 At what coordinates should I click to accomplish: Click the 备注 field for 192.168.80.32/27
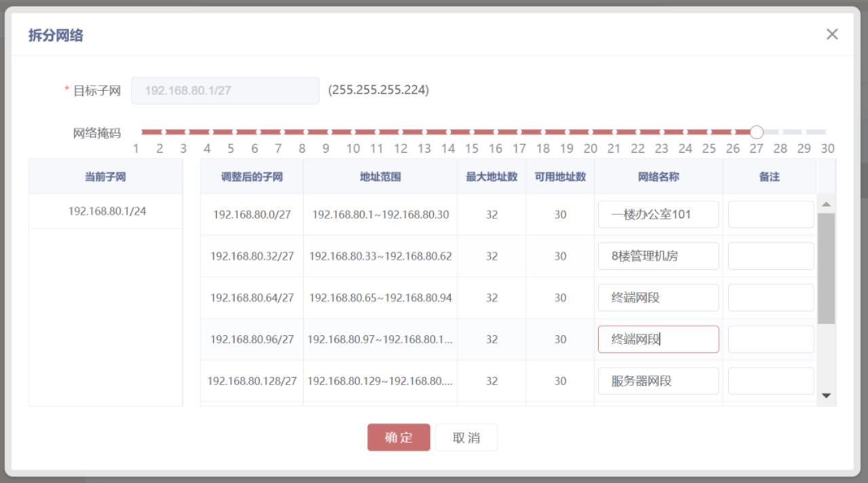tap(770, 256)
